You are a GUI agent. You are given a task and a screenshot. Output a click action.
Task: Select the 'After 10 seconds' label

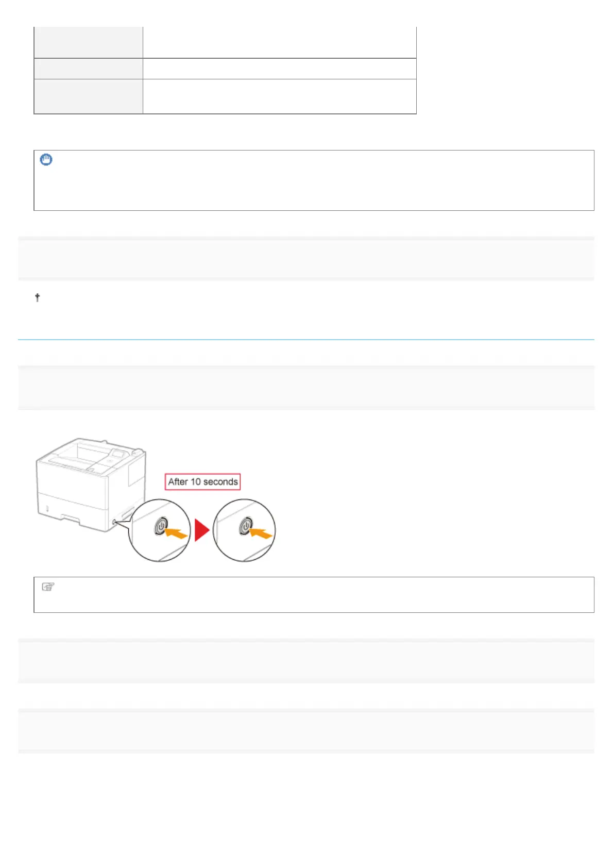tap(203, 482)
